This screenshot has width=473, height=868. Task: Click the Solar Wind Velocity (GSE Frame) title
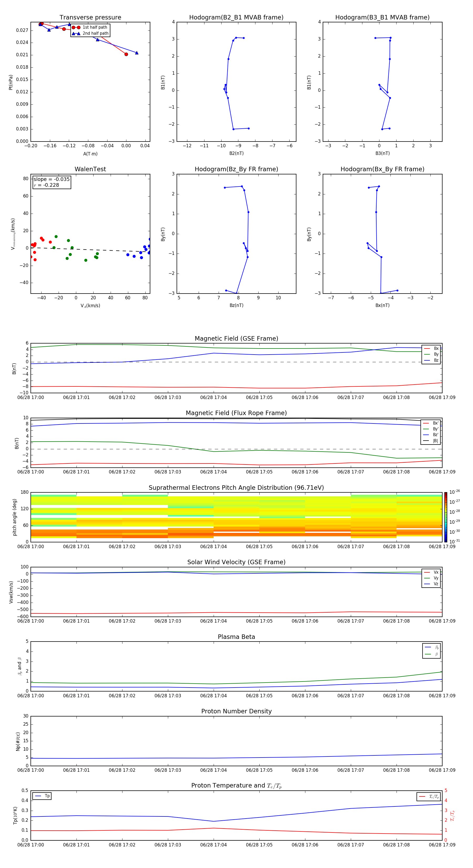(x=236, y=562)
